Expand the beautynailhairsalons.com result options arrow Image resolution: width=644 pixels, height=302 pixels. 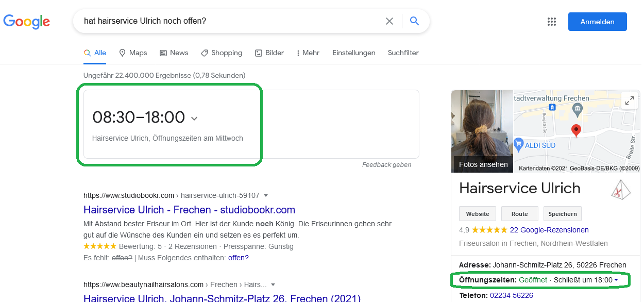[x=273, y=284]
